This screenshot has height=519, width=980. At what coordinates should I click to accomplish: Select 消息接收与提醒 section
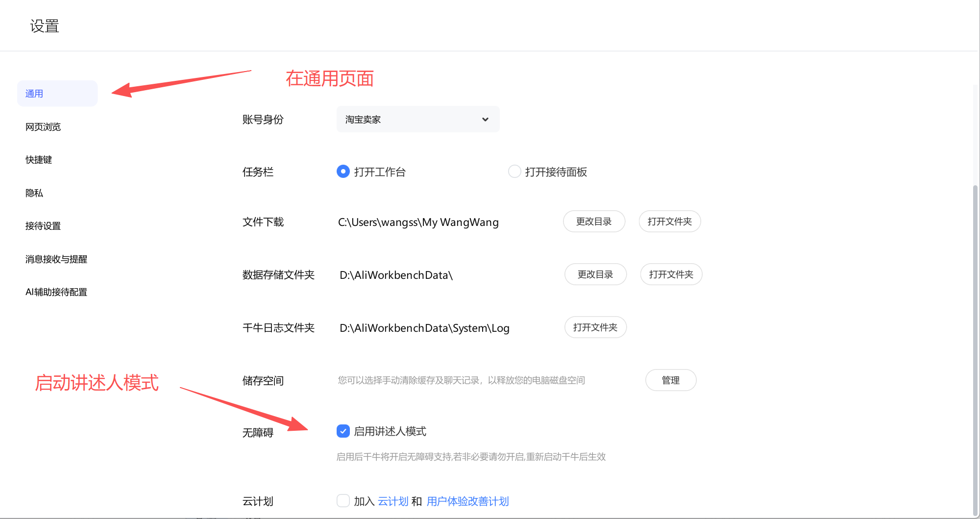(56, 259)
